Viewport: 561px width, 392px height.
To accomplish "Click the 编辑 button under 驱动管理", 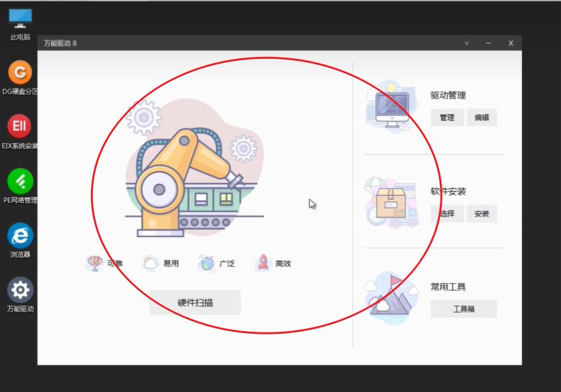I will [x=482, y=118].
